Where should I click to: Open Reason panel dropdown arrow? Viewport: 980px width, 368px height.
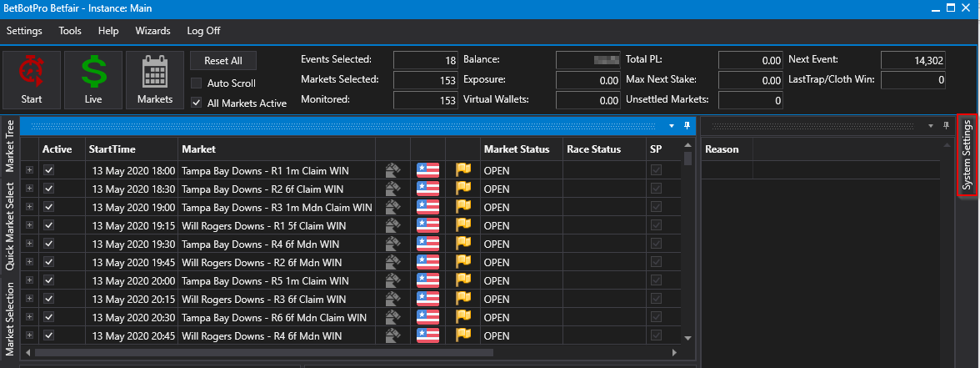[x=931, y=126]
